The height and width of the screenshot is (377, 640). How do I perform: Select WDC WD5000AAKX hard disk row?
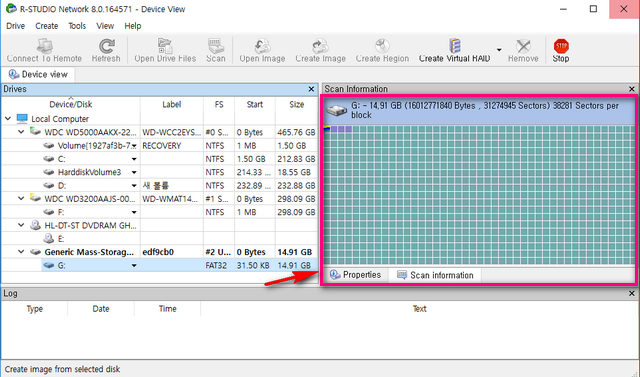[159, 132]
